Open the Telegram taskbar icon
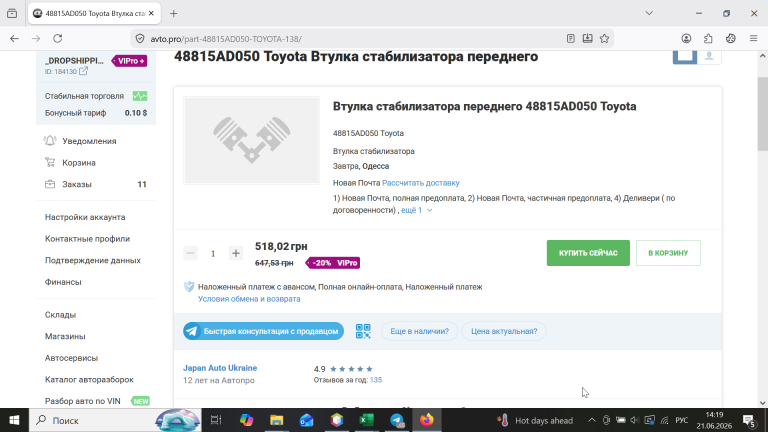The width and height of the screenshot is (768, 432). pos(397,420)
